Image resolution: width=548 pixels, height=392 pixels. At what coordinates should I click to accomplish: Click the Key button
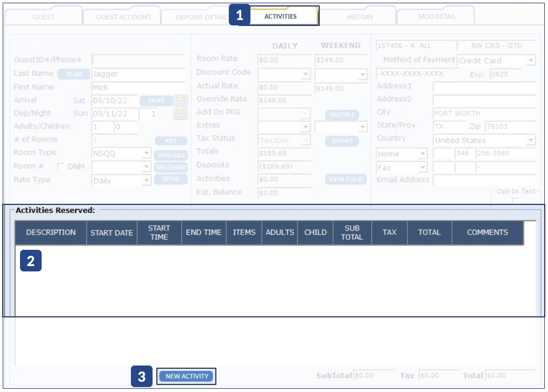pyautogui.click(x=171, y=141)
